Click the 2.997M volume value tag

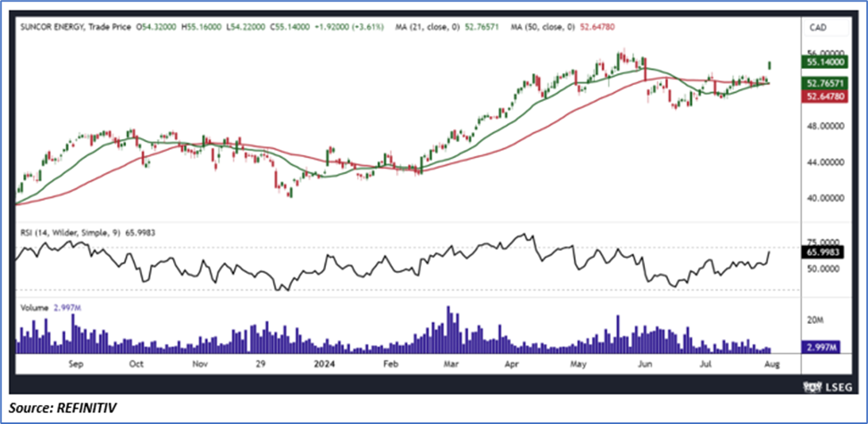click(x=821, y=347)
